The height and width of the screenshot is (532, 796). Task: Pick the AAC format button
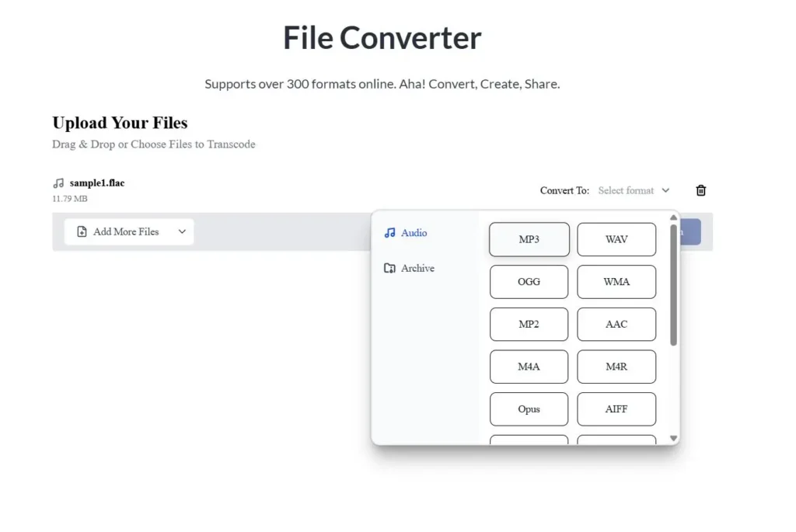point(616,324)
